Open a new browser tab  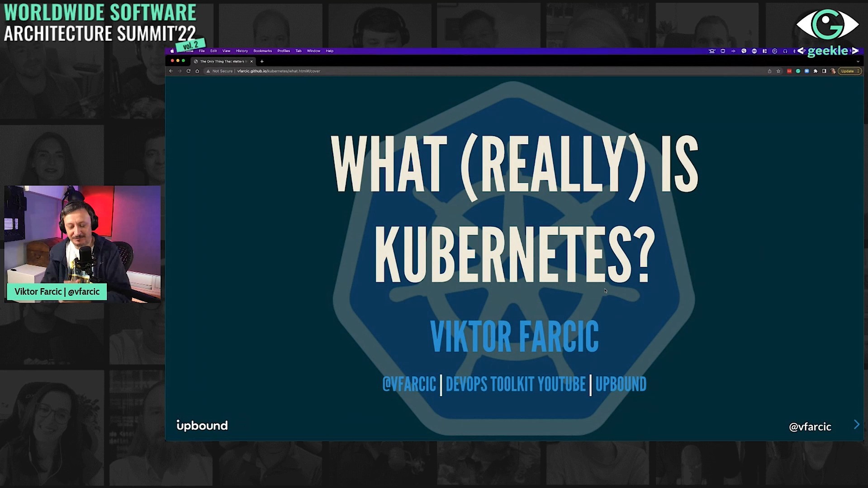262,62
